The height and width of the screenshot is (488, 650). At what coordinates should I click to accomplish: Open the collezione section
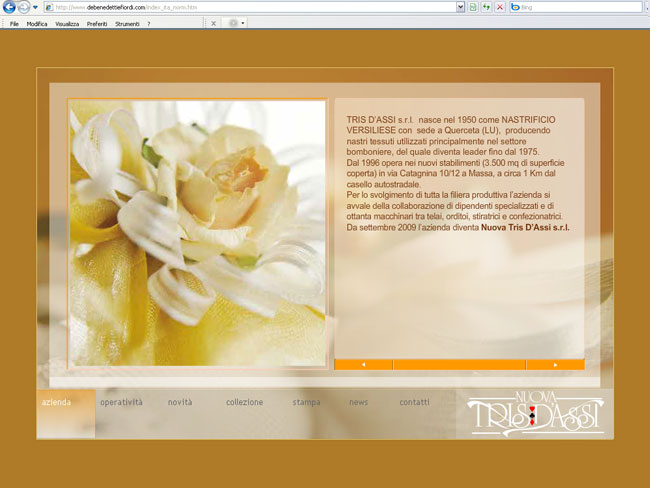[245, 402]
